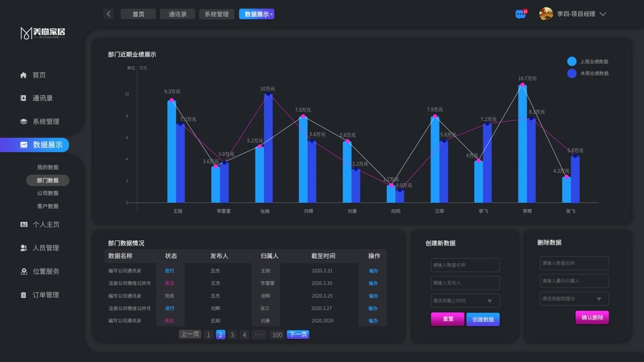The width and height of the screenshot is (644, 362).
Task: Click the 截至时间 column header
Action: [x=324, y=256]
